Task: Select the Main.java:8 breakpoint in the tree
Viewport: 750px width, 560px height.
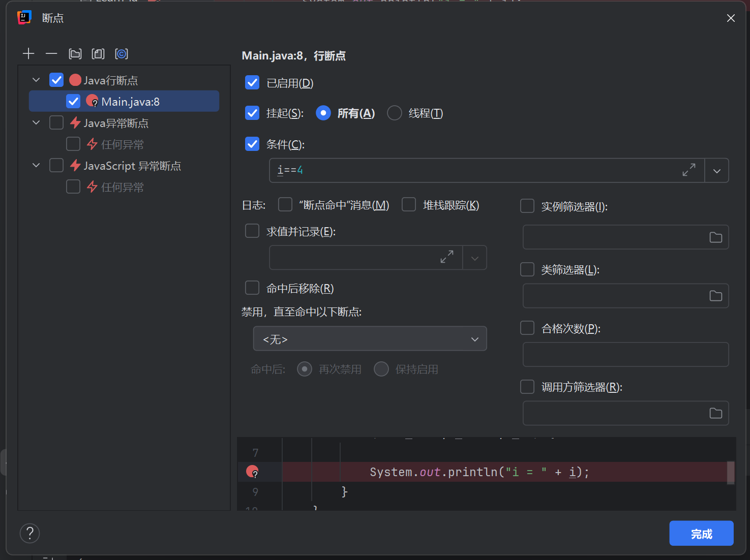Action: [x=130, y=101]
